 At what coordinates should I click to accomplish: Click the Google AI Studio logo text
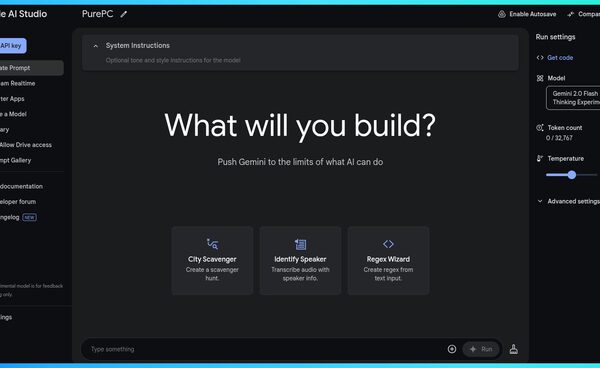(x=23, y=14)
